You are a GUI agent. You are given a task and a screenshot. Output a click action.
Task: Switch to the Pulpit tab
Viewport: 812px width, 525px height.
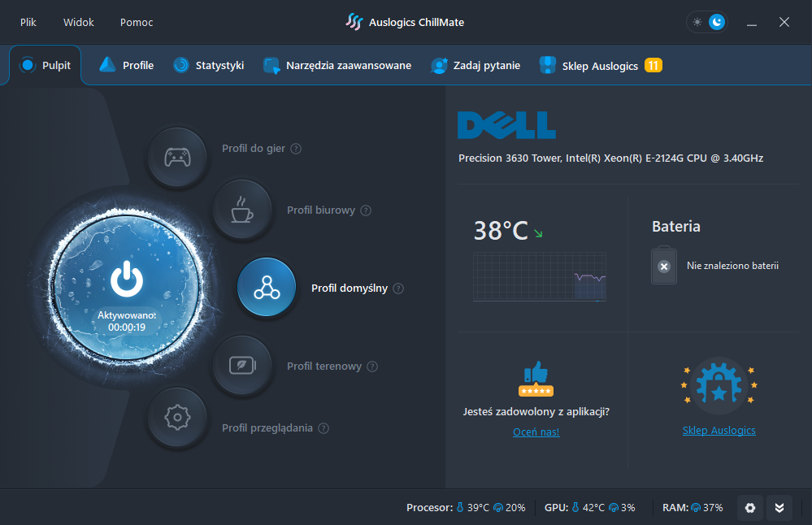[45, 65]
